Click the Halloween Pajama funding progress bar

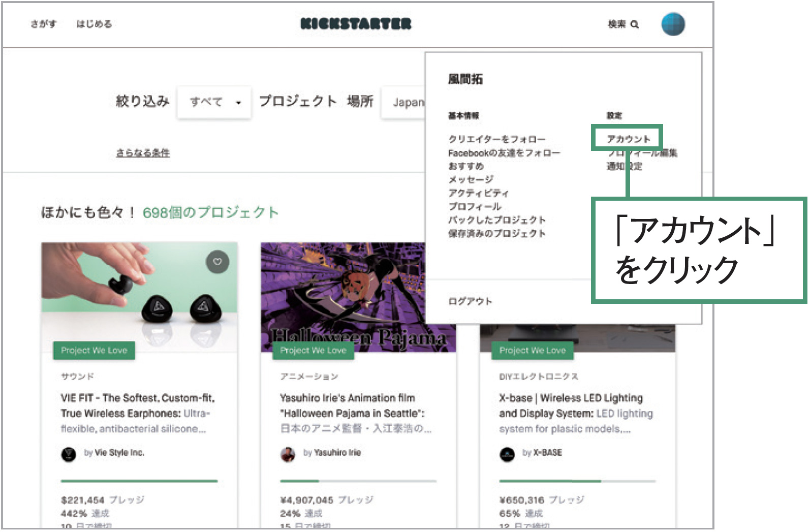click(358, 481)
